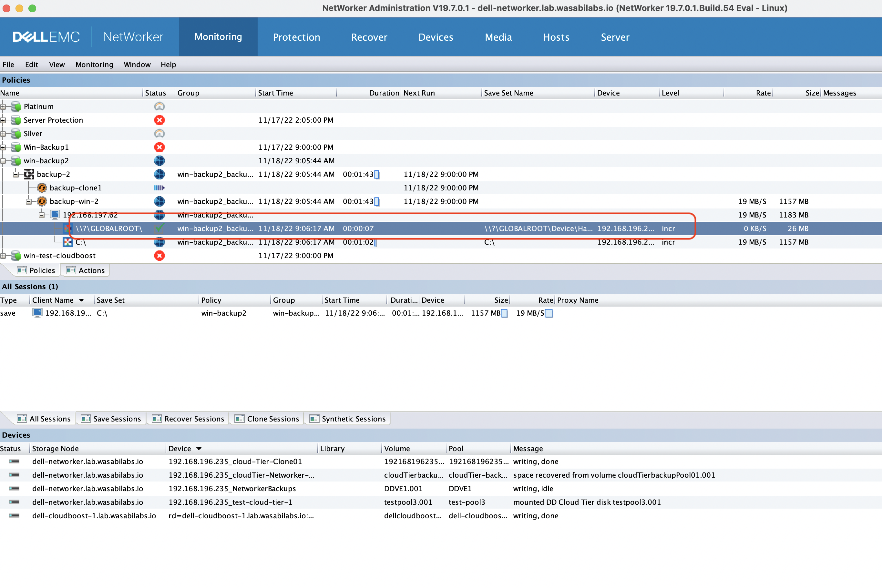Switch to the Recover tab
Image resolution: width=882 pixels, height=588 pixels.
[x=369, y=37]
